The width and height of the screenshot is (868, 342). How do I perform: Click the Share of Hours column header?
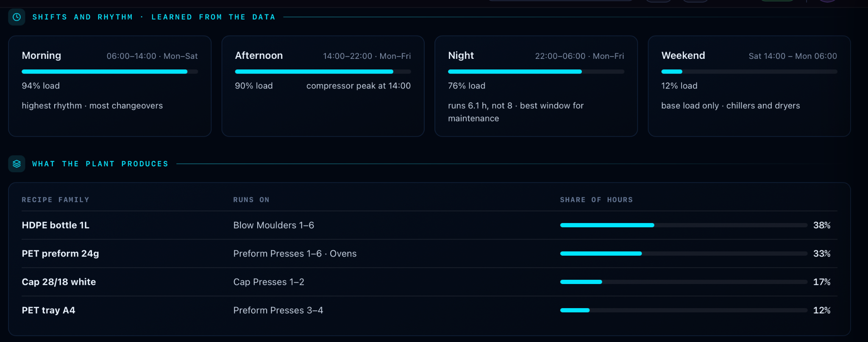click(x=596, y=200)
